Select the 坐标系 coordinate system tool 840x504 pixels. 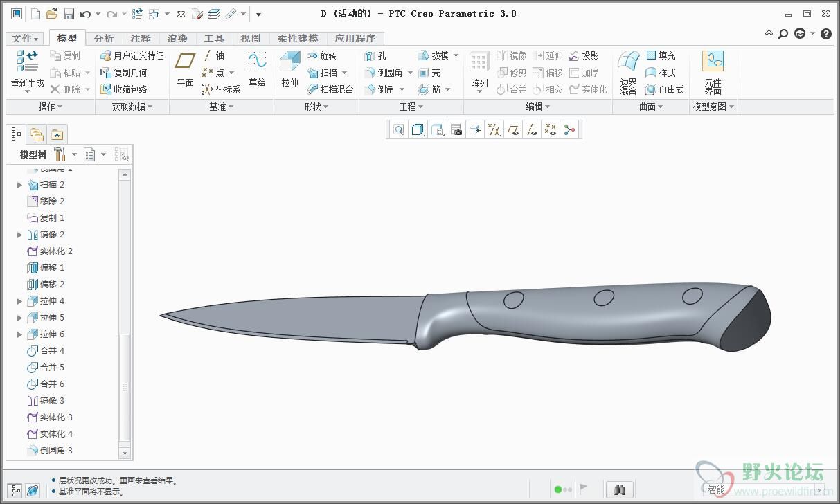pos(222,89)
